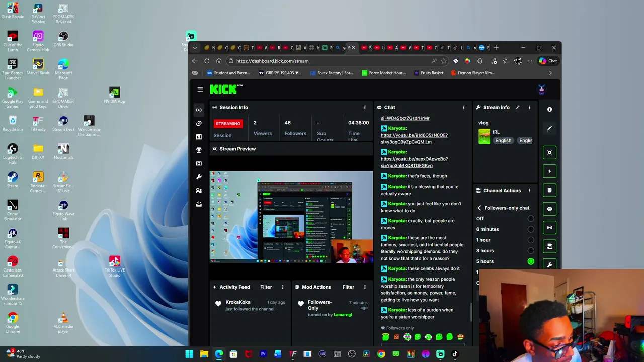Go back from Followers-only chat submenu

click(479, 208)
